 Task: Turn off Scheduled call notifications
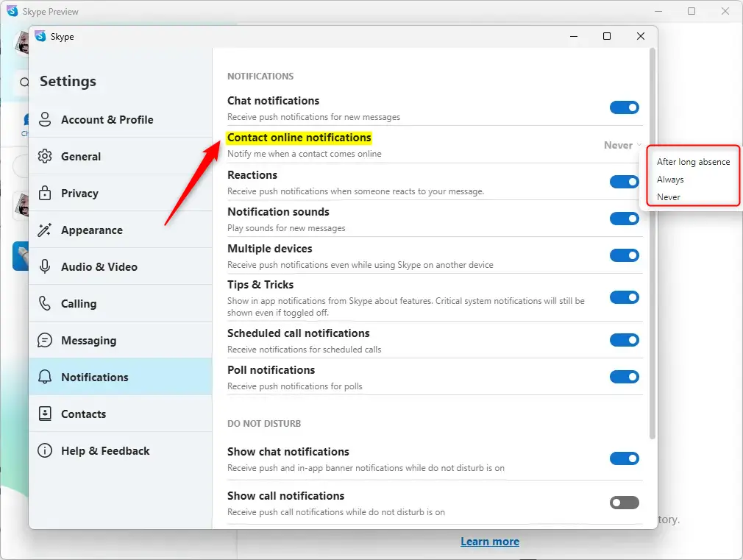624,340
